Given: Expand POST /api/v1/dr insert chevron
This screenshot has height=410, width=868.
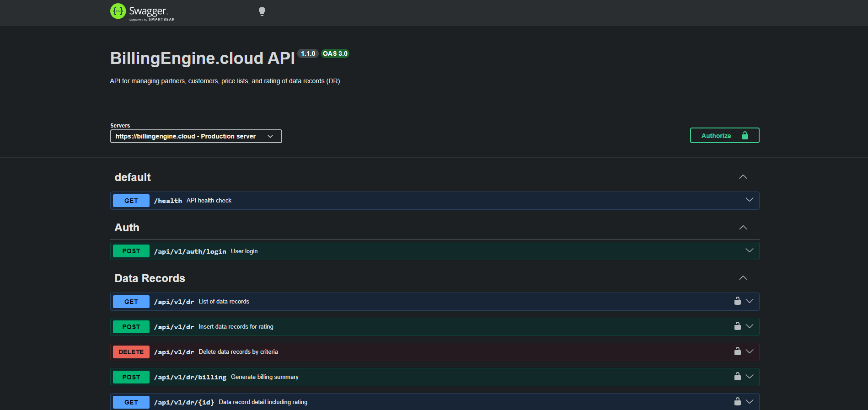Looking at the screenshot, I should 750,326.
